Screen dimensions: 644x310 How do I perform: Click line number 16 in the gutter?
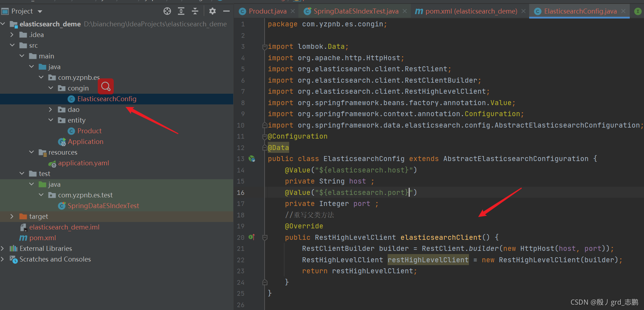click(x=241, y=192)
